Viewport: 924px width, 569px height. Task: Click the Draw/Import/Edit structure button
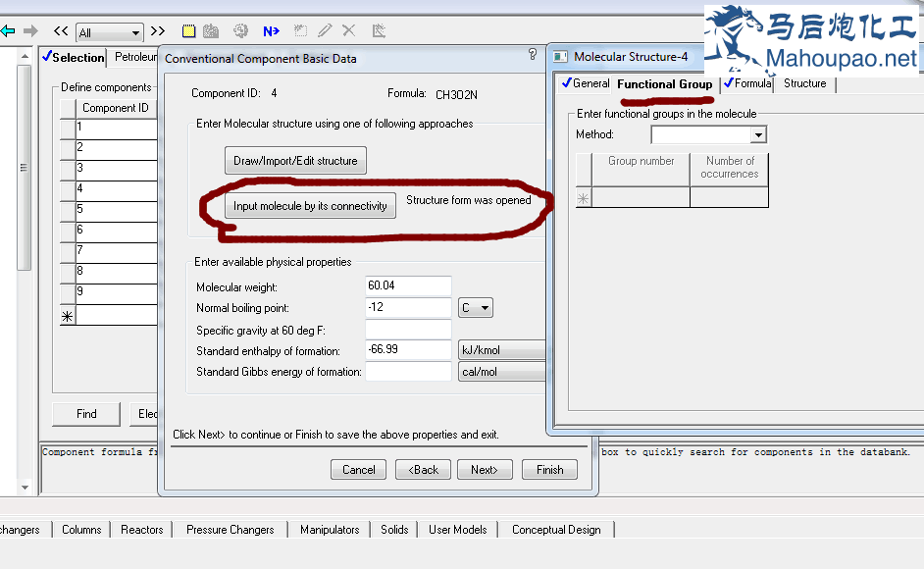(295, 161)
